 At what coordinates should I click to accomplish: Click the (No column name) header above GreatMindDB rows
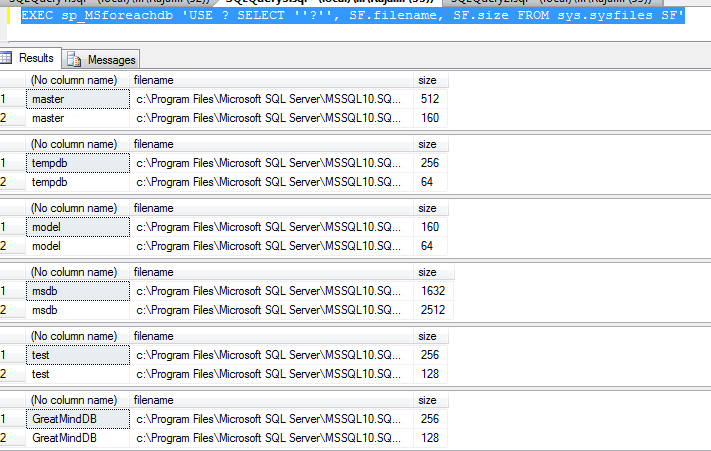[78, 400]
